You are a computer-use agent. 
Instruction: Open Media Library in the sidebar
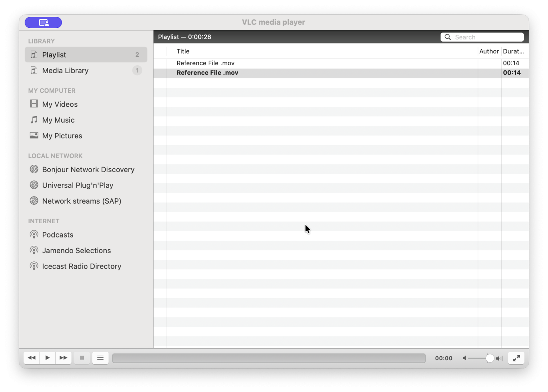86,71
